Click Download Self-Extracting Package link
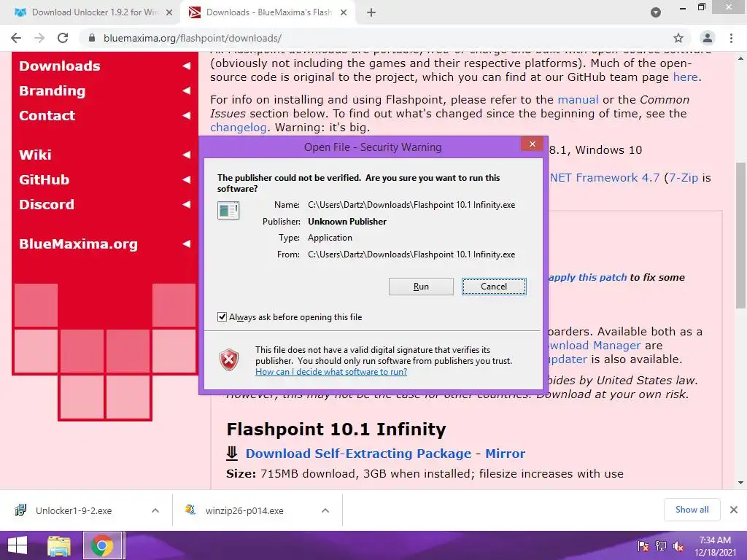The height and width of the screenshot is (560, 747). click(358, 454)
